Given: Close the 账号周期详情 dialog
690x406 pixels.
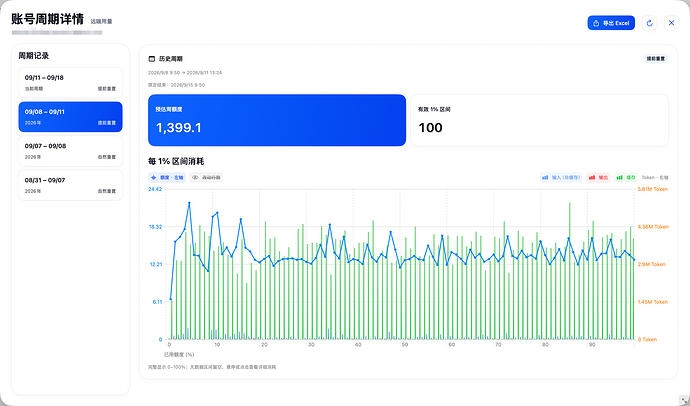Looking at the screenshot, I should click(x=671, y=23).
